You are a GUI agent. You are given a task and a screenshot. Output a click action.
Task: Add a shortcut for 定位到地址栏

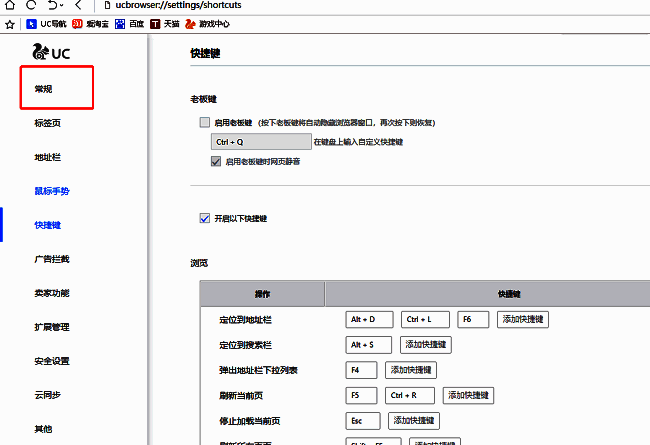[523, 319]
